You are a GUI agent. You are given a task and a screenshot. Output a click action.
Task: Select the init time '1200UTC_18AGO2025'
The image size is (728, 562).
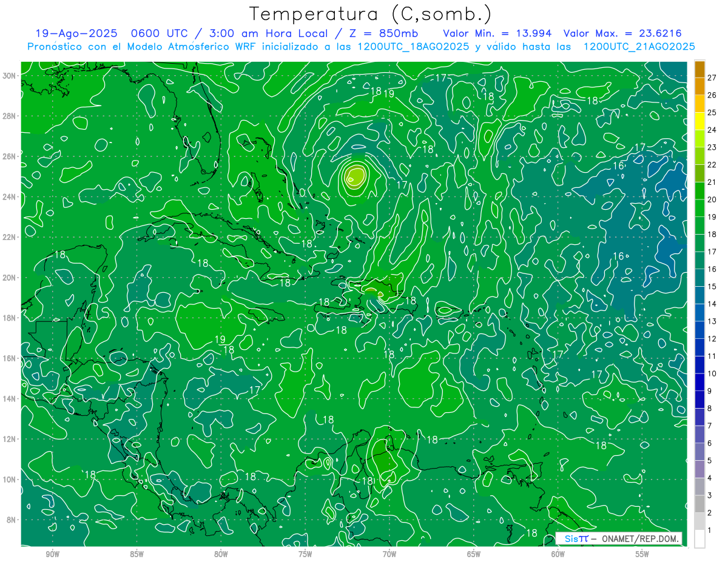(413, 47)
